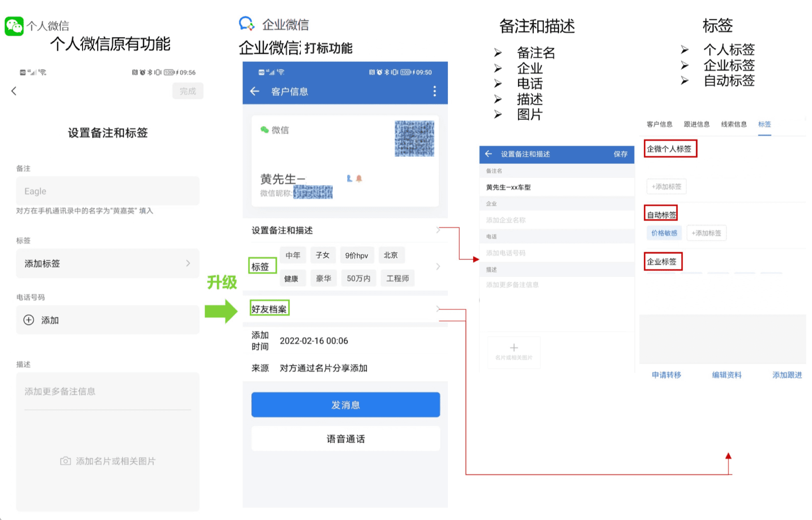812x520 pixels.
Task: Click the 对方在手机通讯录中的名字 hint text
Action: click(x=85, y=211)
